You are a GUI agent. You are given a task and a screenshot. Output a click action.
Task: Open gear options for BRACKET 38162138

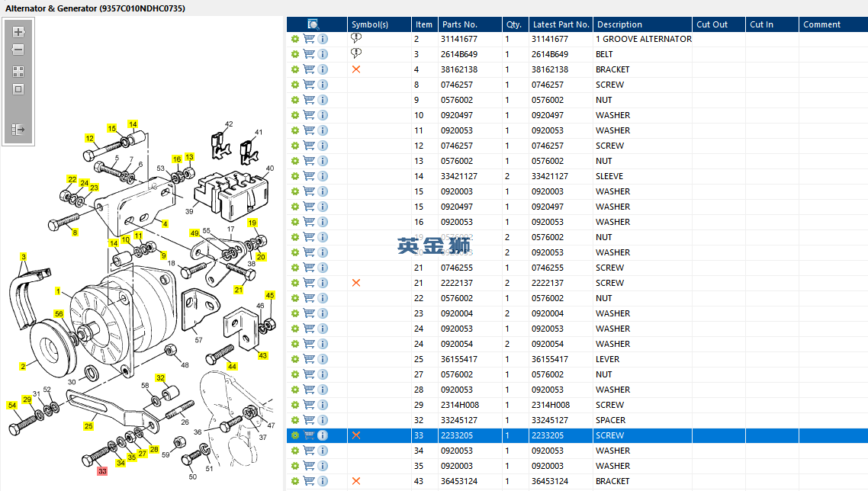click(x=295, y=69)
